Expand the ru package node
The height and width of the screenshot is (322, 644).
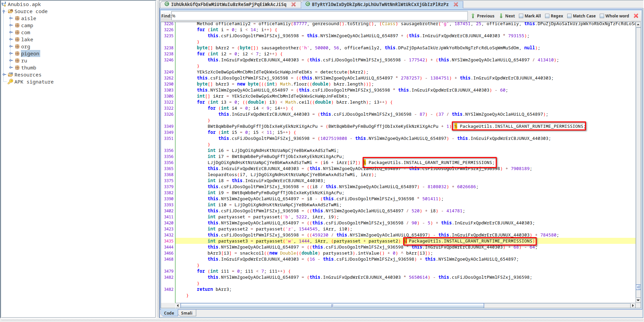coord(11,61)
